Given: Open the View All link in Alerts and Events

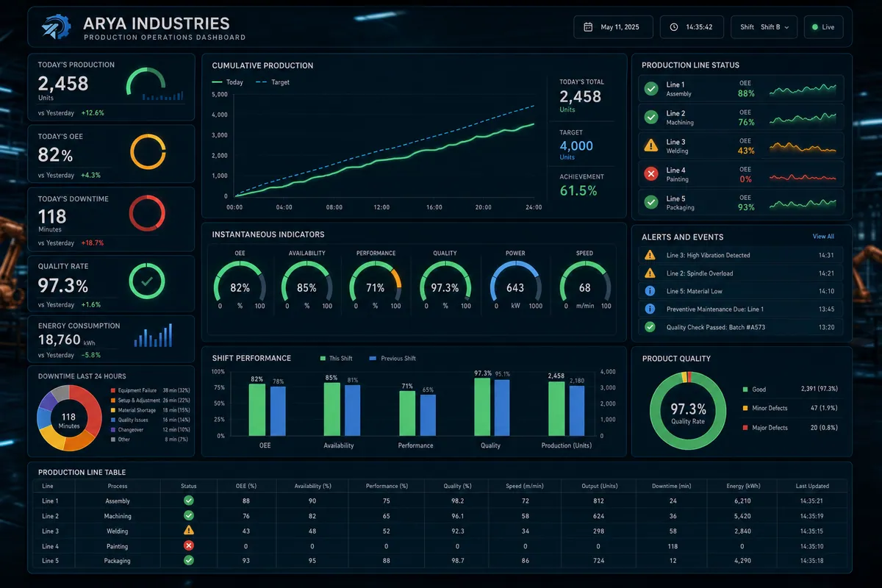Looking at the screenshot, I should click(823, 237).
